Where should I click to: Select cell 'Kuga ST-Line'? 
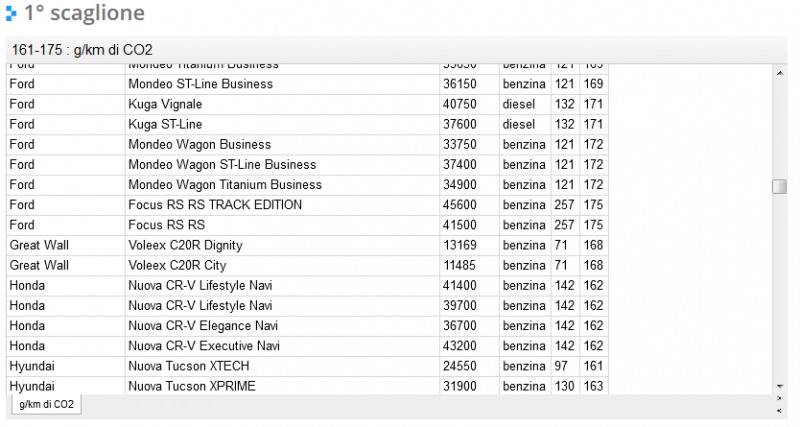tap(283, 124)
